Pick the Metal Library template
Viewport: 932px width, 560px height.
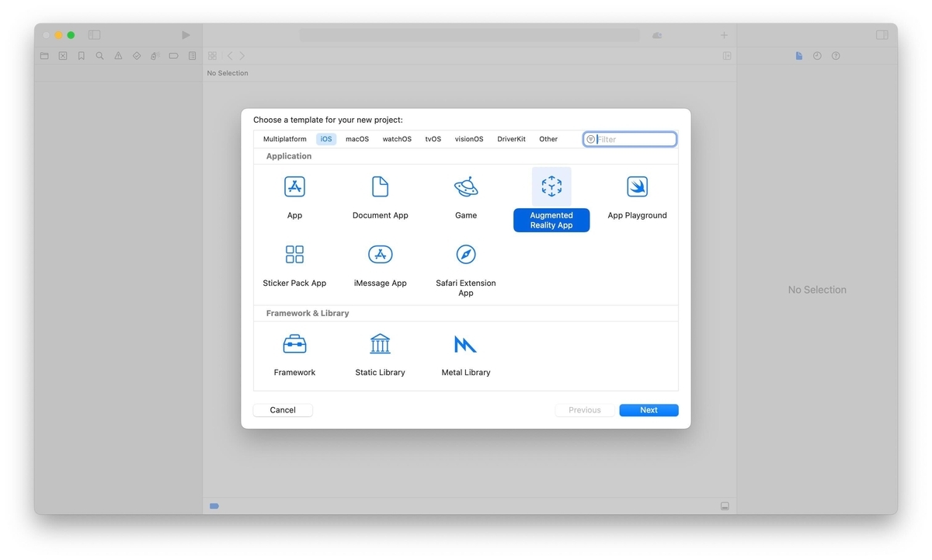click(x=466, y=344)
